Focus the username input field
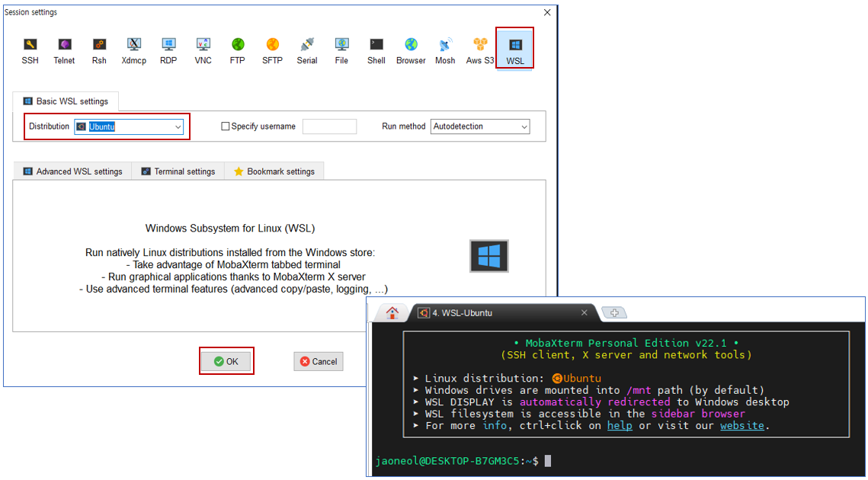 pyautogui.click(x=329, y=126)
